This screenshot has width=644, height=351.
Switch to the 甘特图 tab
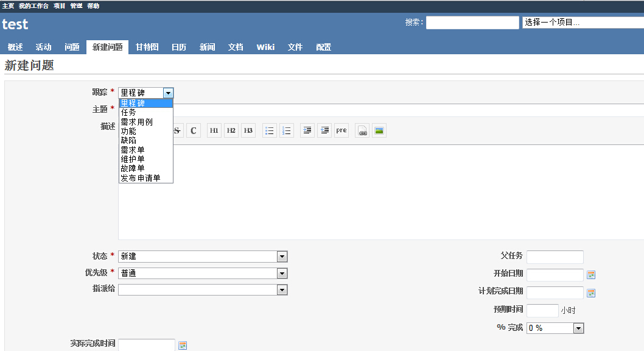coord(147,47)
